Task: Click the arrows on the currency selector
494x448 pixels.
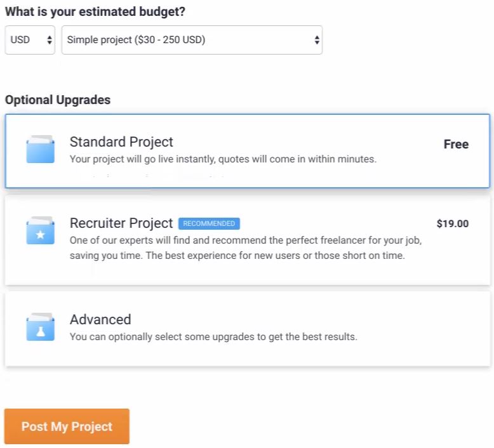Action: click(x=49, y=40)
